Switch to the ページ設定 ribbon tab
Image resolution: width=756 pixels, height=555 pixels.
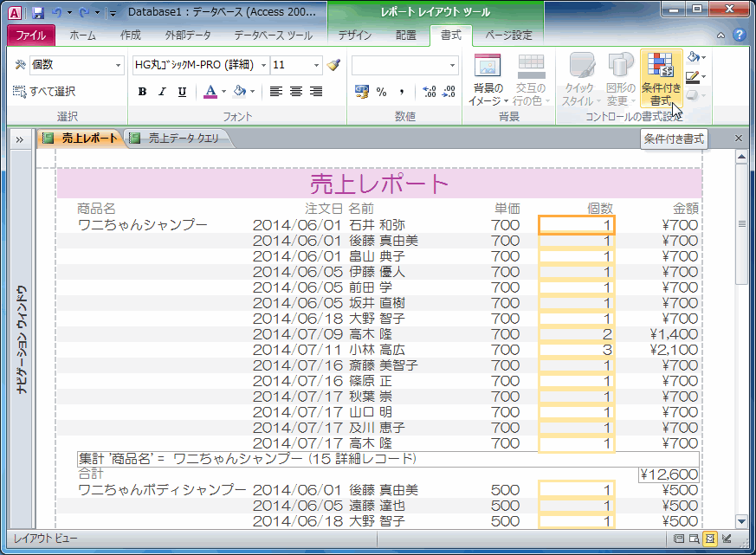(508, 35)
